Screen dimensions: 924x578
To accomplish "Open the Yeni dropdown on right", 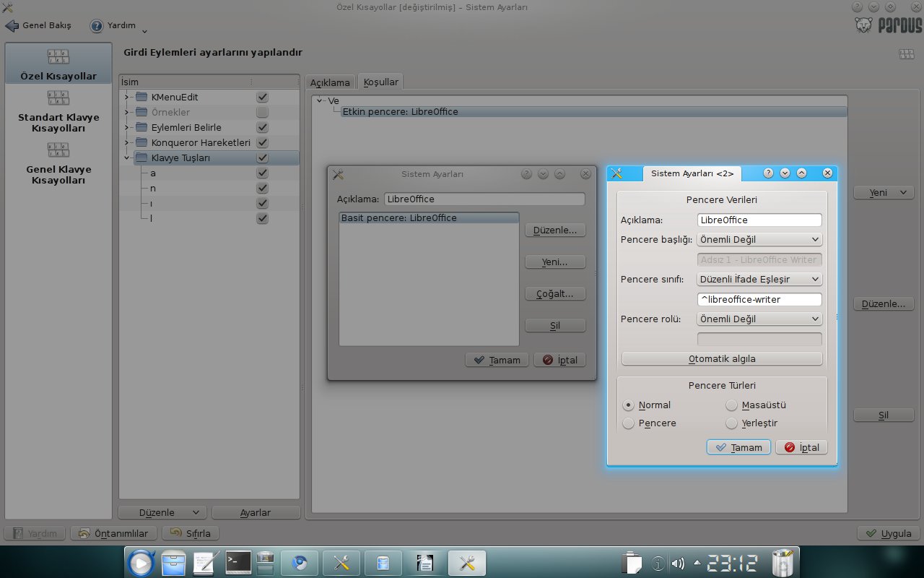I will point(884,193).
